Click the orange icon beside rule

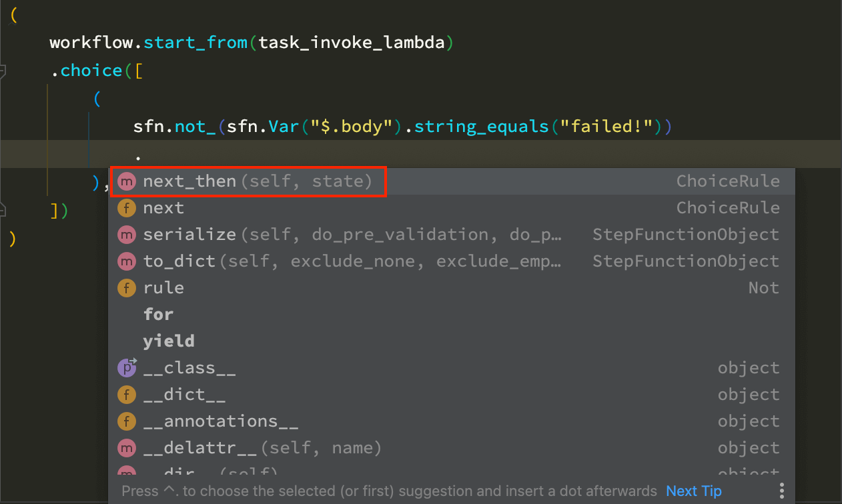coord(126,288)
